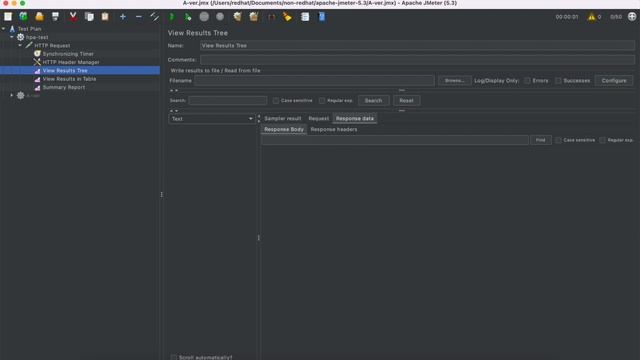Enable the Scroll automatically checkbox

[x=174, y=358]
